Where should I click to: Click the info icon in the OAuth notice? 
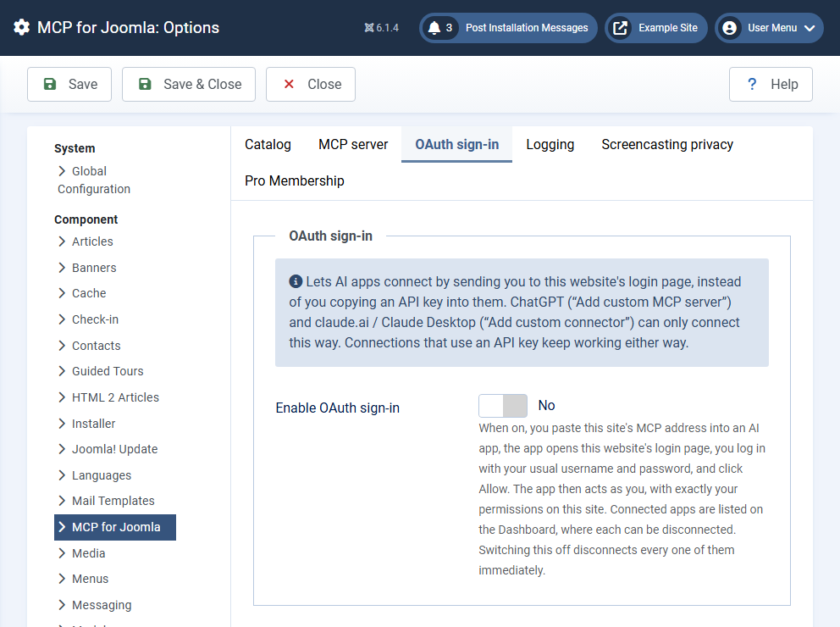click(296, 281)
